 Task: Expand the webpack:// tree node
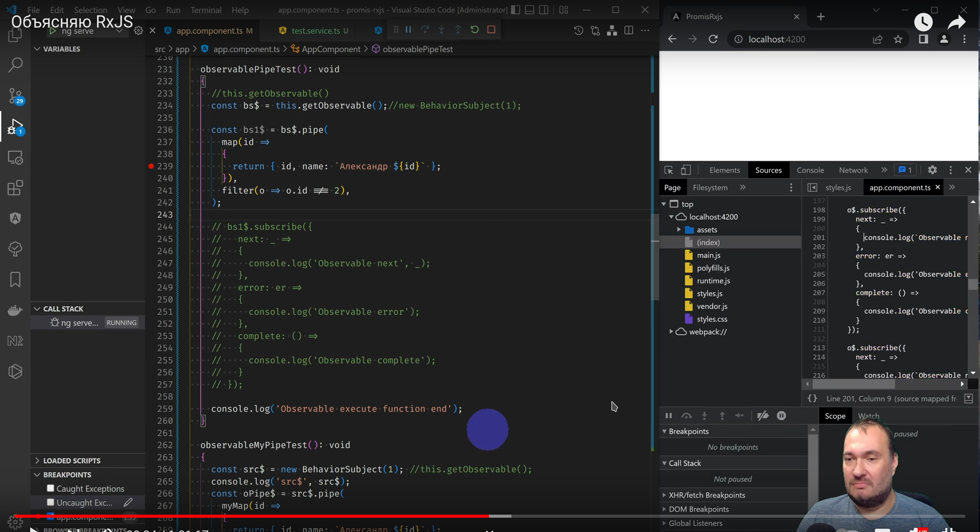[671, 332]
